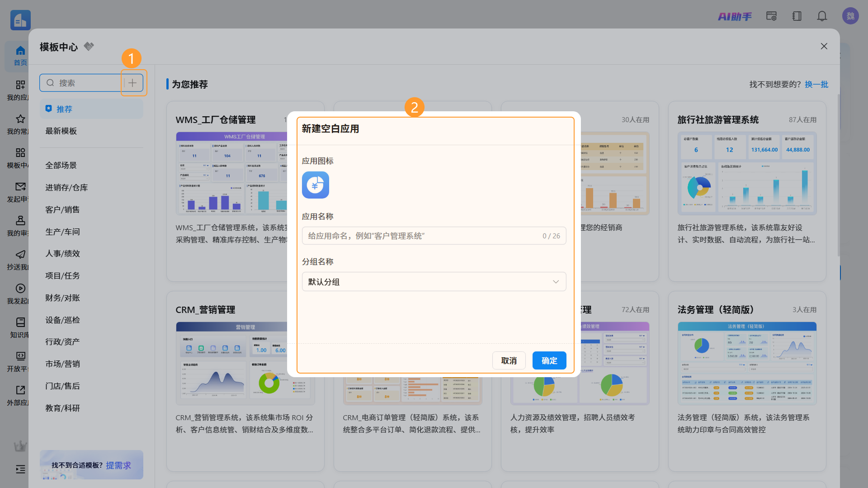Click the user avatar 魏
Viewport: 868px width, 488px height.
coord(850,16)
